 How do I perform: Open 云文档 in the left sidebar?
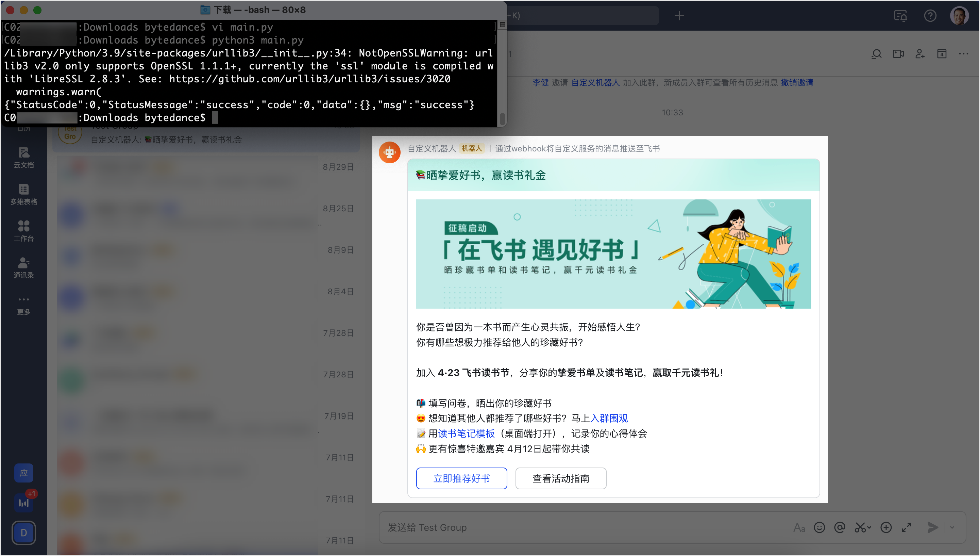pyautogui.click(x=24, y=157)
